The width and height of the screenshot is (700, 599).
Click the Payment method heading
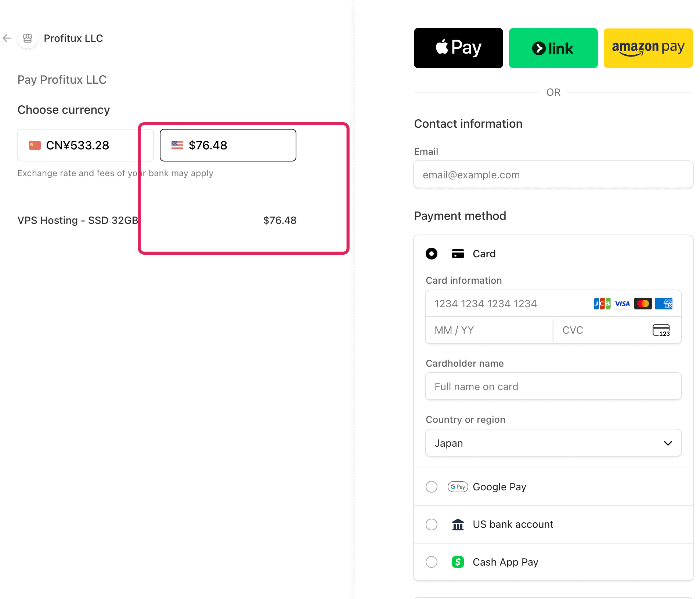460,216
